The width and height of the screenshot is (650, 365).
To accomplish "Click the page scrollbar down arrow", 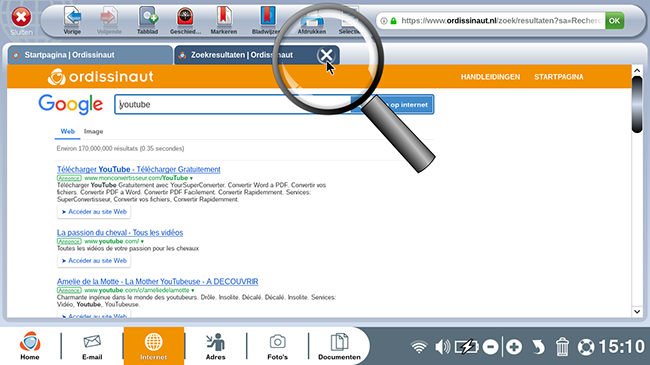I will (637, 311).
